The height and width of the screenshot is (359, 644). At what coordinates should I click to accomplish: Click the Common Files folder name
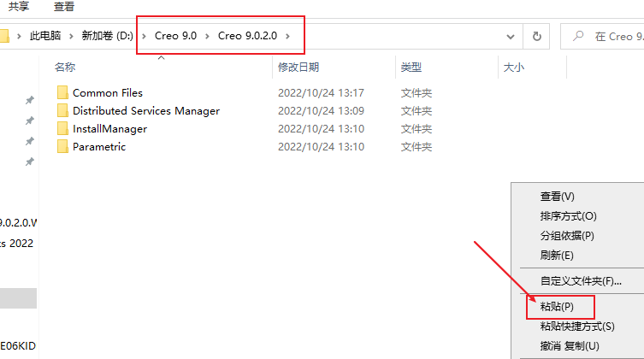pyautogui.click(x=108, y=93)
